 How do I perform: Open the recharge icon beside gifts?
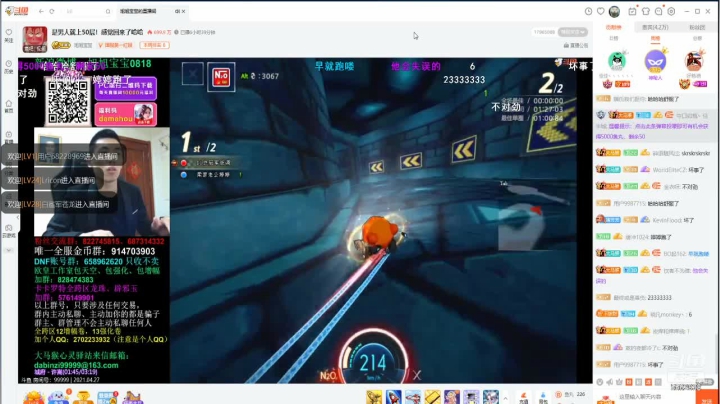[523, 398]
